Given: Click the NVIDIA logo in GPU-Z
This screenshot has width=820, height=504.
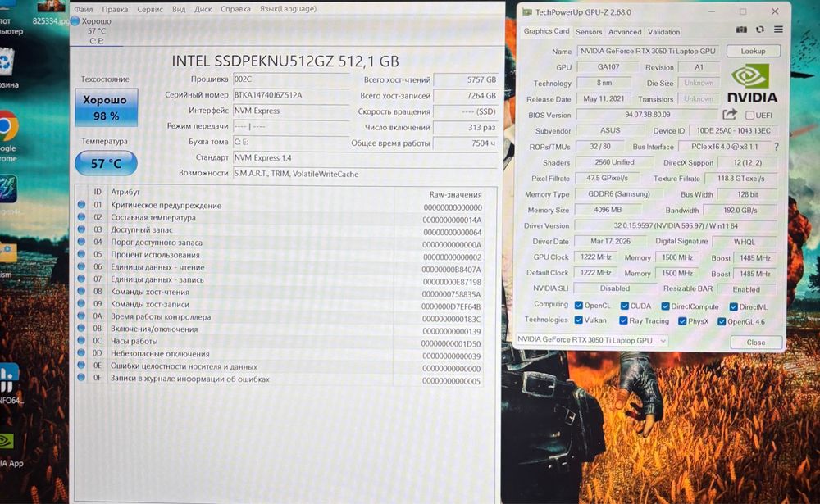Looking at the screenshot, I should (752, 83).
